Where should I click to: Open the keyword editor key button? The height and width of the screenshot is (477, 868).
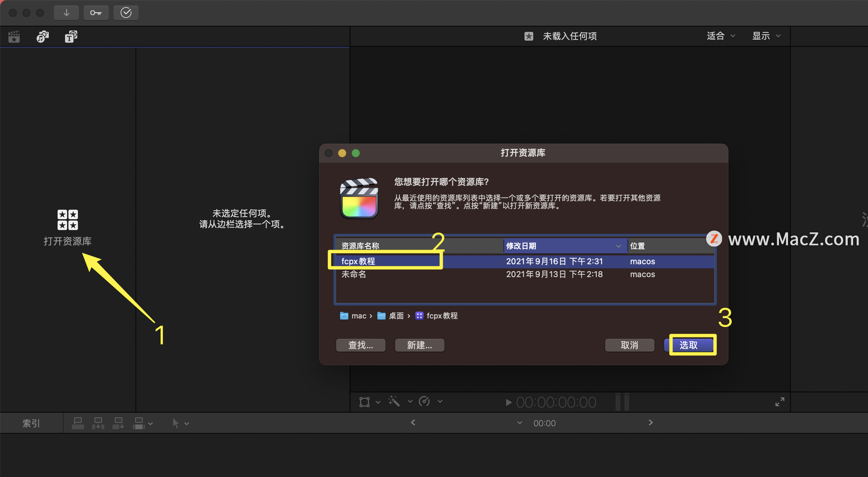click(96, 13)
